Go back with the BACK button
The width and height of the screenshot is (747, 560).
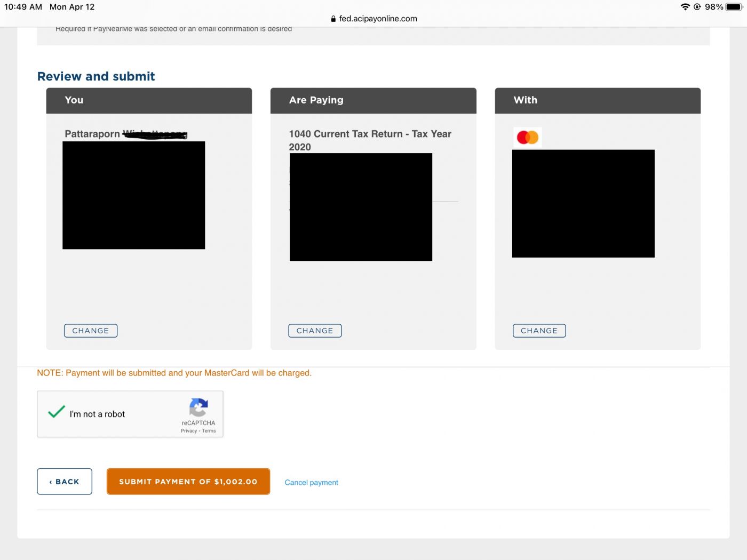coord(65,482)
